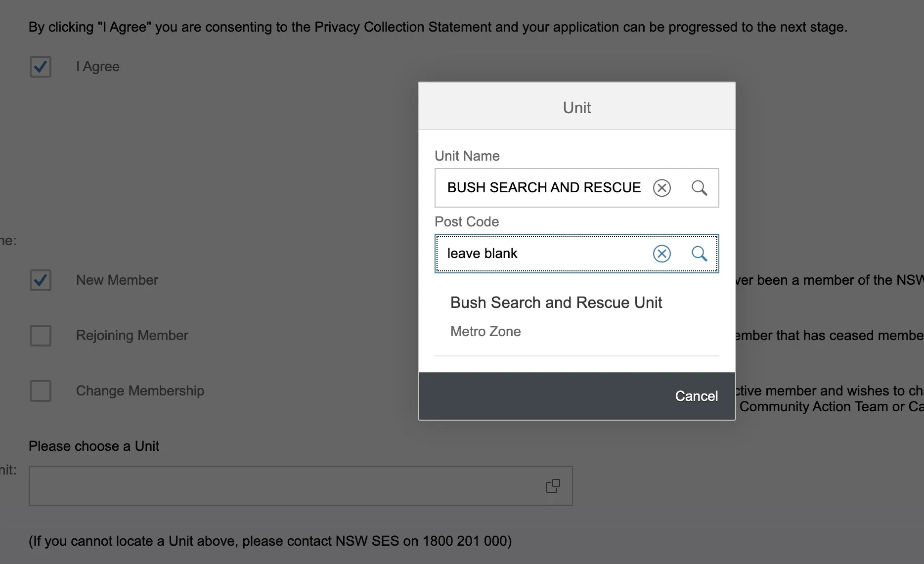Search by Unit Name magnifier icon
This screenshot has height=564, width=924.
click(x=699, y=188)
